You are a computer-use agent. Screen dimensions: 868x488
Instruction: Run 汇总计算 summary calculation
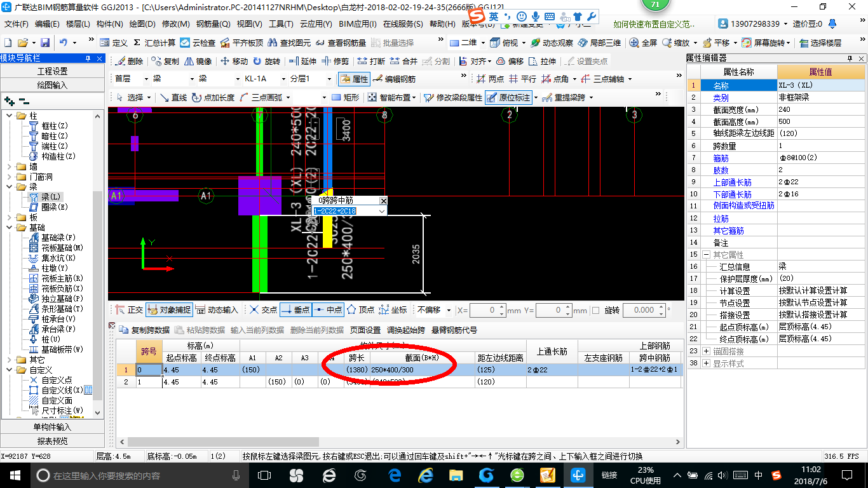[153, 43]
